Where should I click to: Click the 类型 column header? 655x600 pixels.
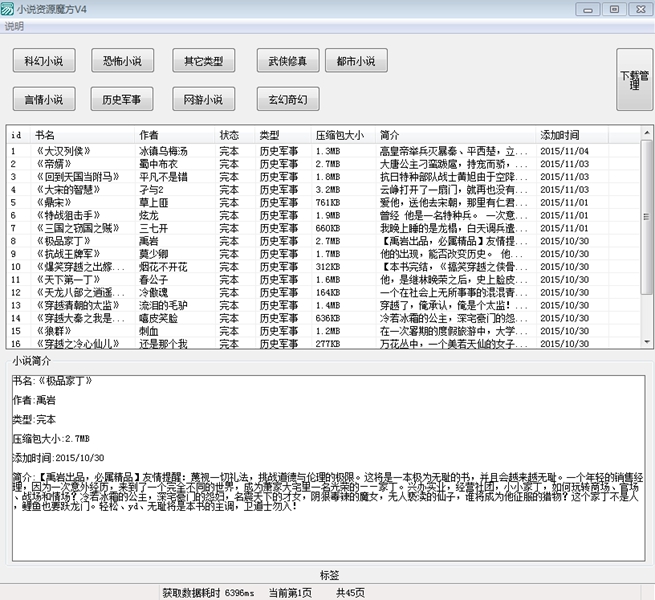pos(283,135)
